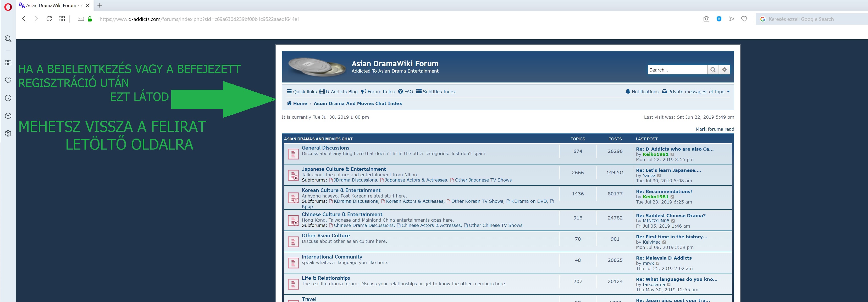Open Chinese Drama Discussions subforum
The width and height of the screenshot is (868, 302).
click(x=364, y=226)
